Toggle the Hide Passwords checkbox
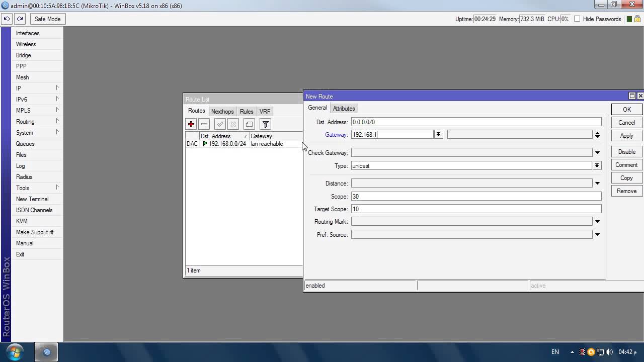Viewport: 644px width, 362px height. [x=577, y=19]
